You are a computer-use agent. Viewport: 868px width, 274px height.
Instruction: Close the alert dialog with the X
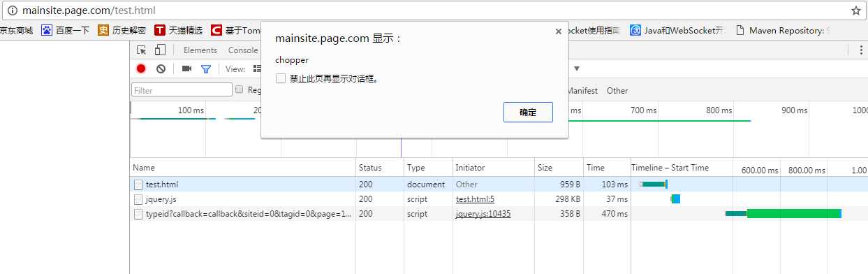(558, 31)
